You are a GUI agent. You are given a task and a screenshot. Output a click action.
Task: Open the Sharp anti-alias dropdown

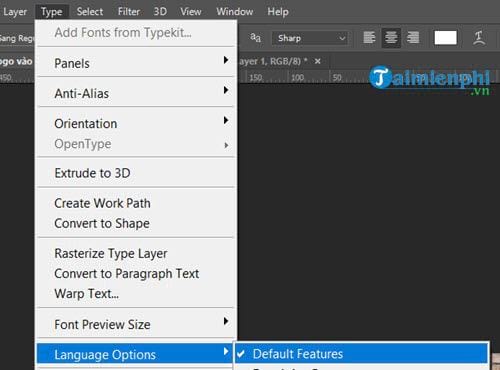pos(310,38)
